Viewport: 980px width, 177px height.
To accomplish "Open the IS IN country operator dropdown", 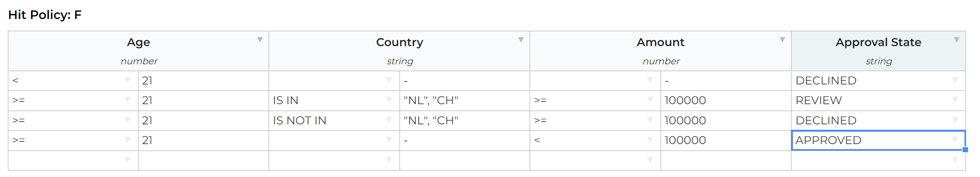I will click(389, 100).
